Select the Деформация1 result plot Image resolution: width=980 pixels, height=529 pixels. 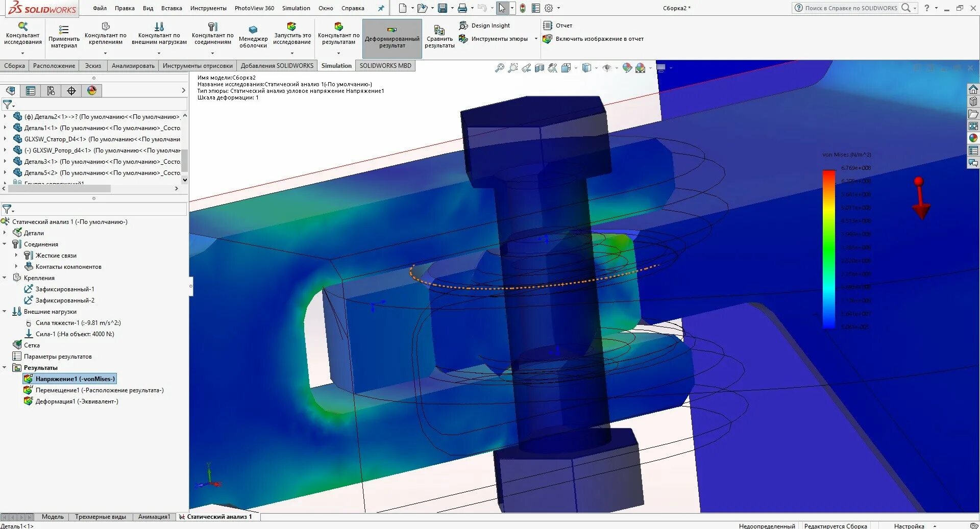pos(71,401)
